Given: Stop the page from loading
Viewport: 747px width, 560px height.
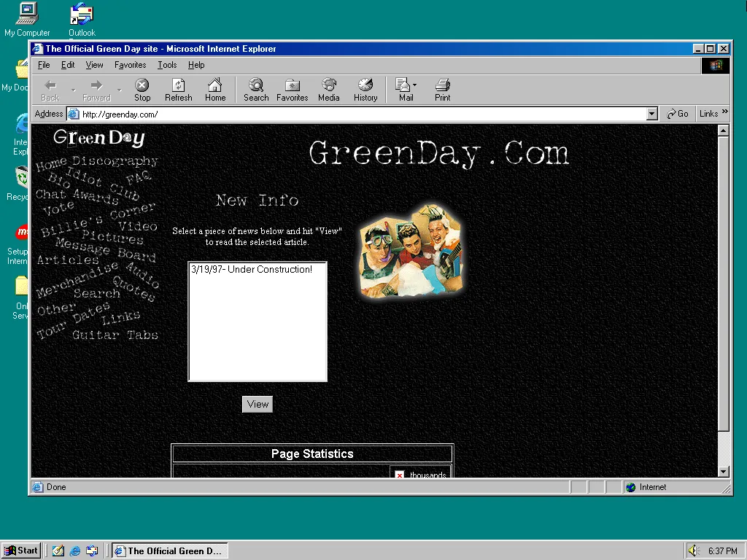Looking at the screenshot, I should pyautogui.click(x=142, y=89).
